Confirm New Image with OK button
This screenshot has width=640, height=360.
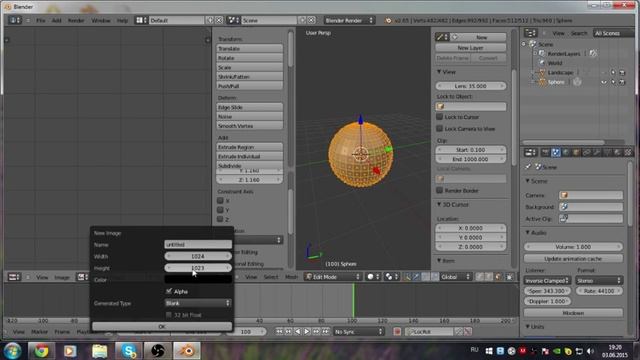click(162, 327)
